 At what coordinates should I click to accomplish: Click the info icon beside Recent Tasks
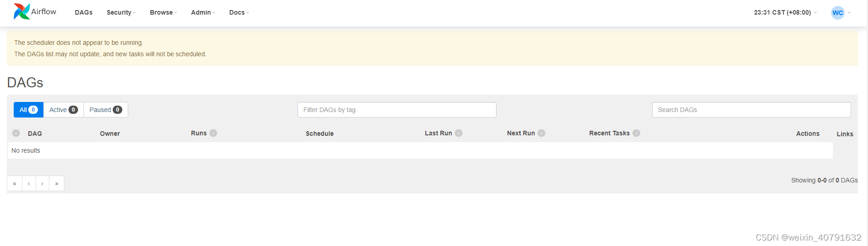[636, 133]
